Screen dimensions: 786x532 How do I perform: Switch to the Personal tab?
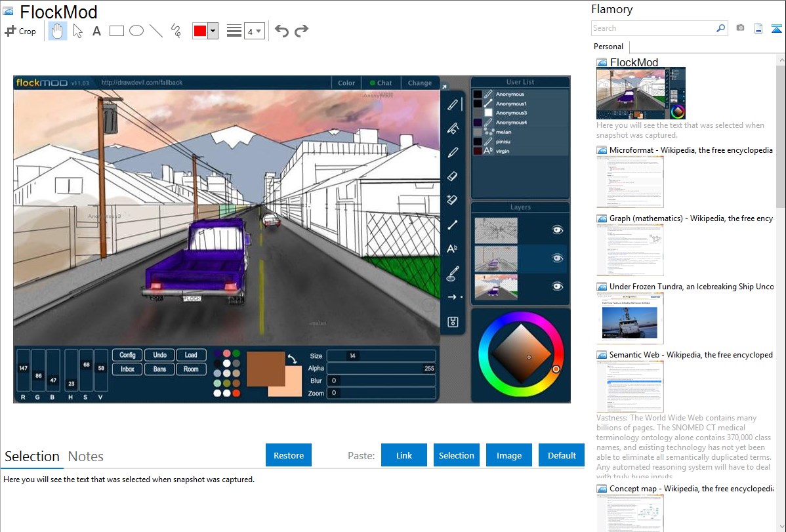click(608, 47)
